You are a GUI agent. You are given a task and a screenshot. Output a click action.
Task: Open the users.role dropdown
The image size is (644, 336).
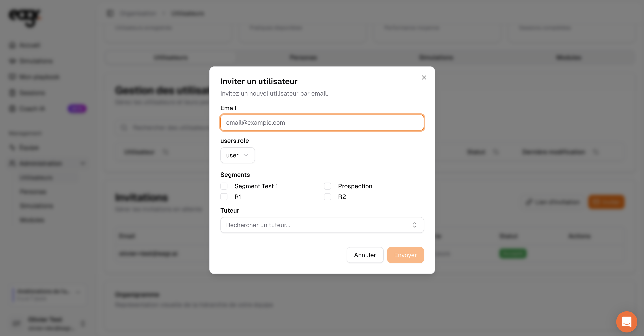coord(237,155)
